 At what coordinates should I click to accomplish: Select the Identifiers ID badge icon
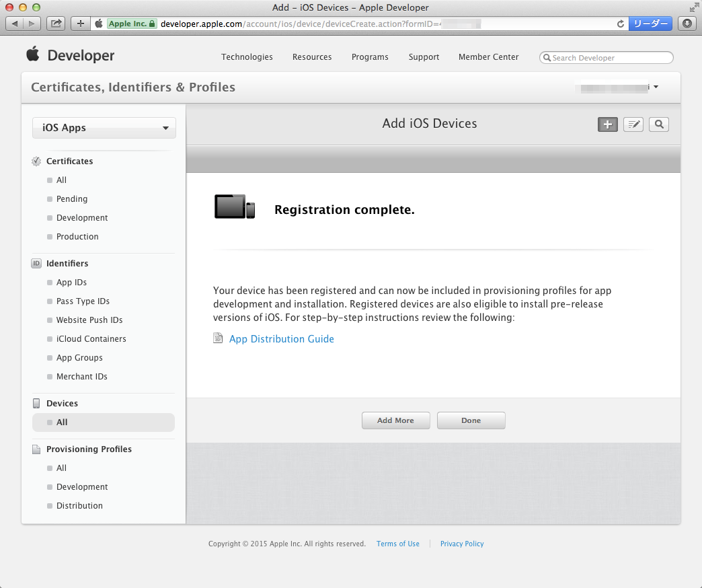click(36, 263)
